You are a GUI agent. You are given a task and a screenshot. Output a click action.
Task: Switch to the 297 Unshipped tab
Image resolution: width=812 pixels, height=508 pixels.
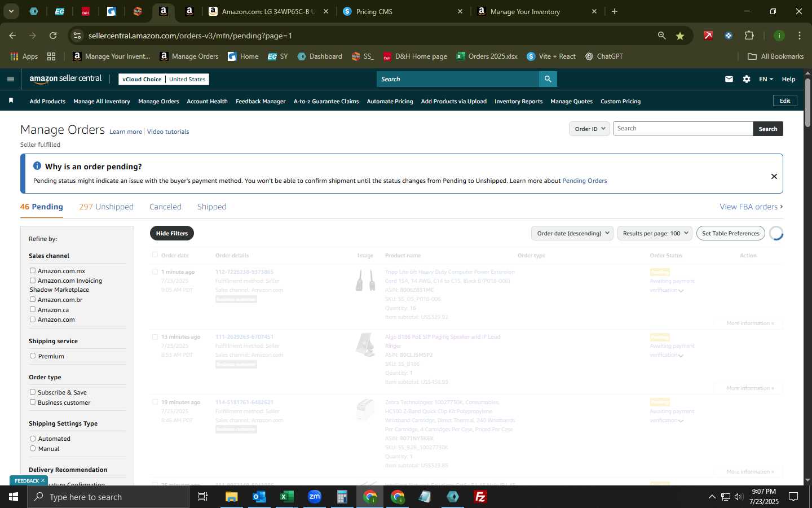(x=106, y=207)
